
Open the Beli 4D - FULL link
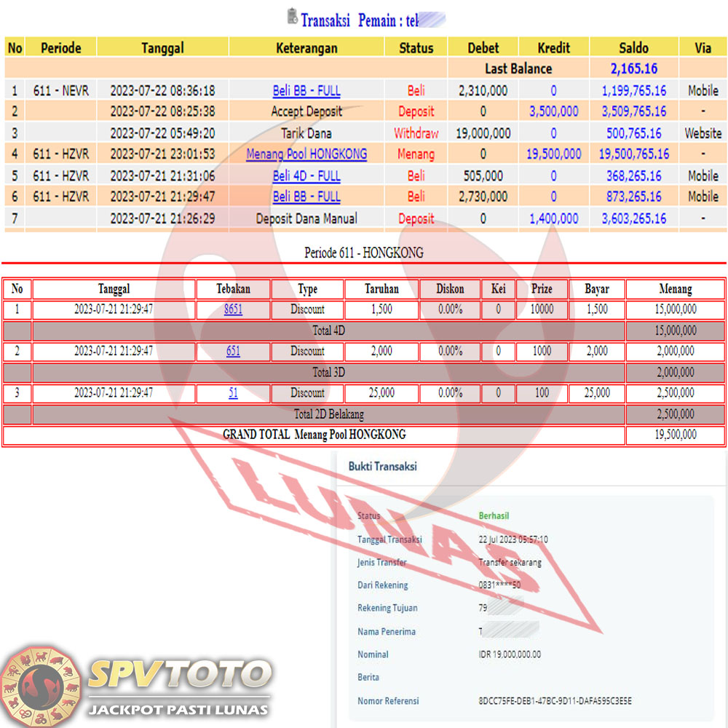(306, 175)
